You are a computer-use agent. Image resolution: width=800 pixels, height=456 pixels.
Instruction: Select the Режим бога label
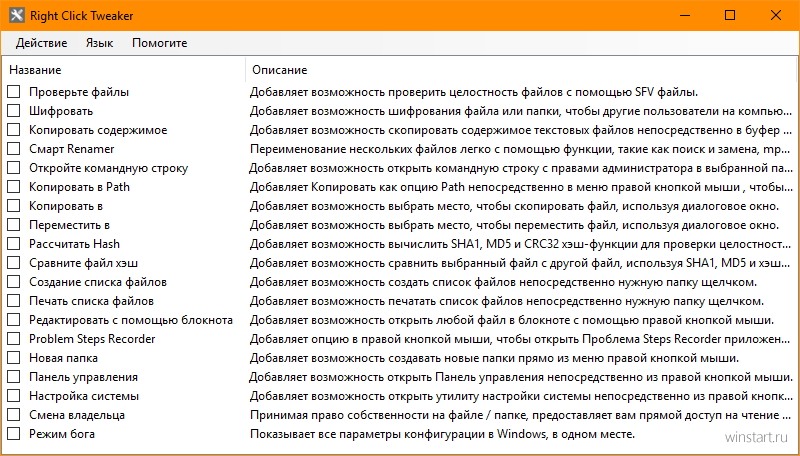62,434
